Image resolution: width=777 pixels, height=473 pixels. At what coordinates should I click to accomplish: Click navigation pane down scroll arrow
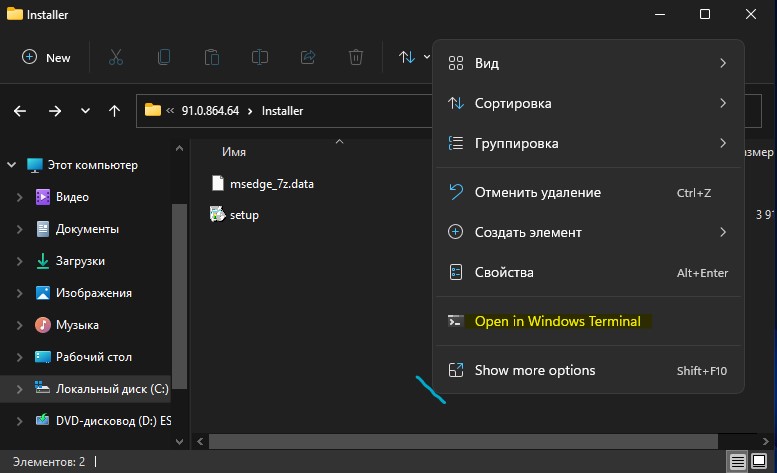179,441
